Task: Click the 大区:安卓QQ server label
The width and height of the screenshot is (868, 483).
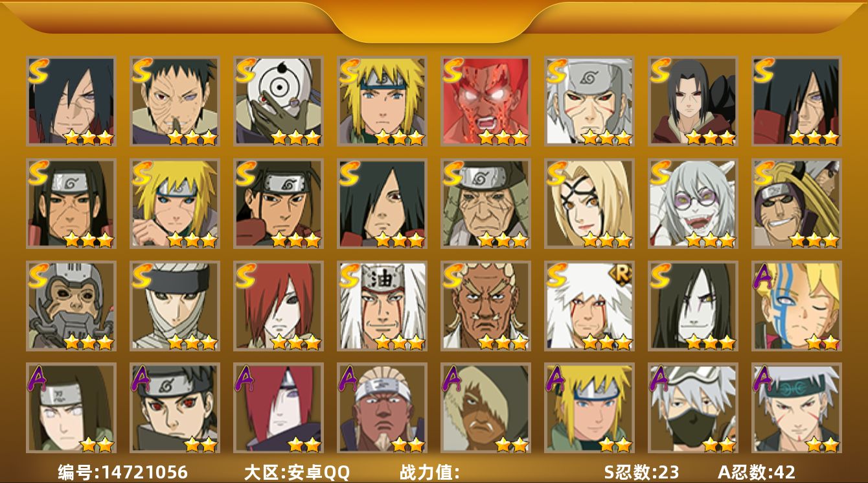Action: [297, 472]
